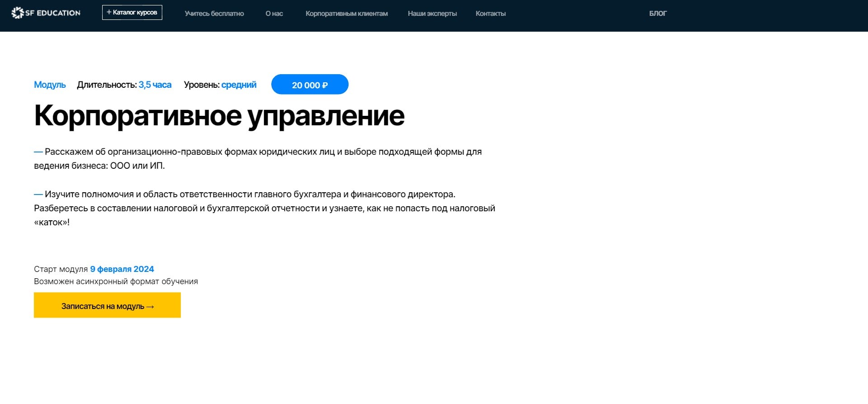
Task: Click the Корпоративное управление heading
Action: coord(219,116)
